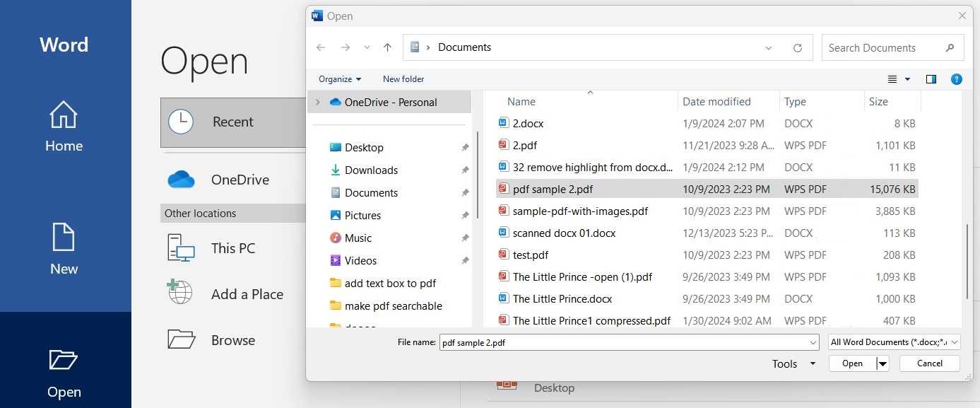Expand the address bar history dropdown
Viewport: 980px width, 408px height.
(768, 47)
